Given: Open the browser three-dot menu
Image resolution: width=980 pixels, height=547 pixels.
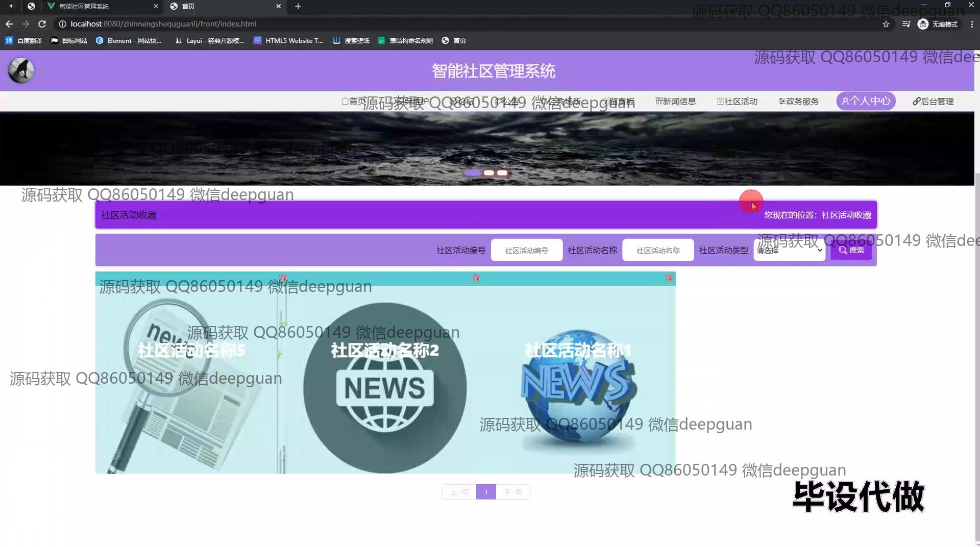Looking at the screenshot, I should [x=972, y=24].
